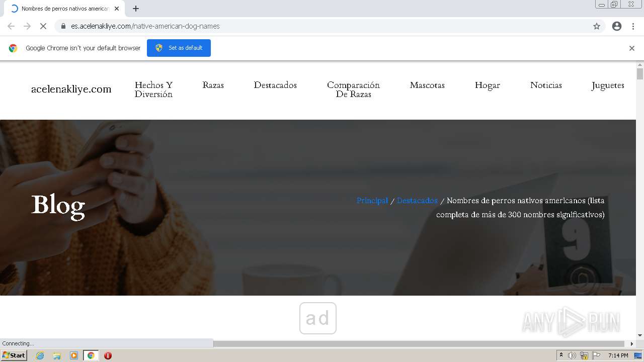
Task: Open the Chrome profile avatar
Action: coord(617,26)
